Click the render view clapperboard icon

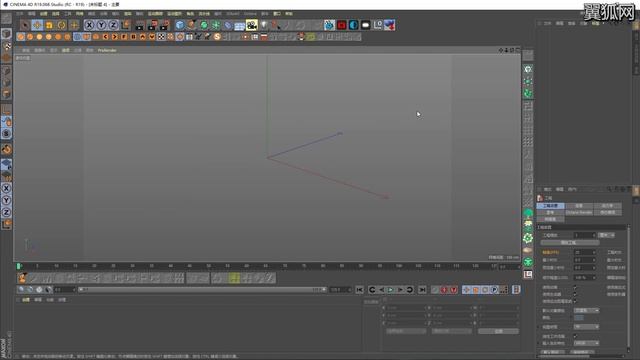[140, 25]
